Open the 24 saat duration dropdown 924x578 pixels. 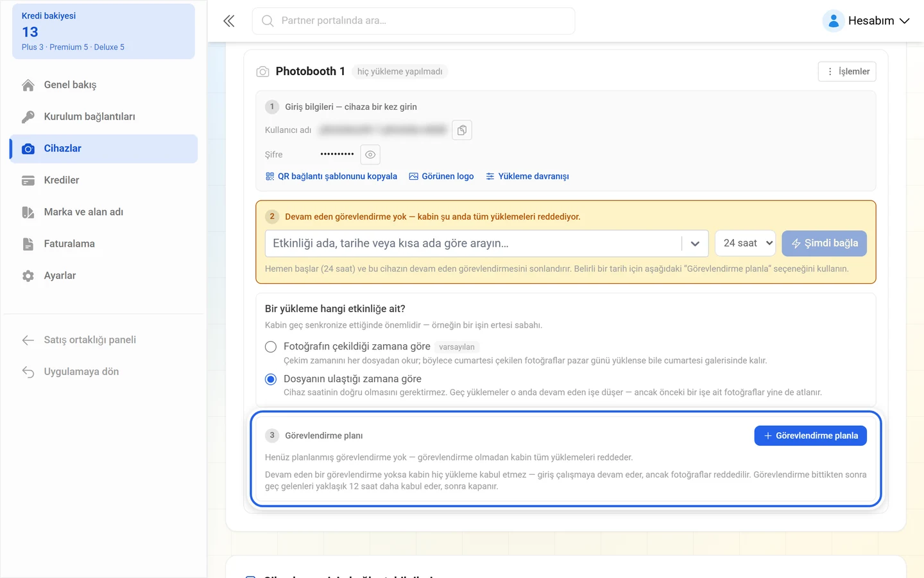click(746, 243)
